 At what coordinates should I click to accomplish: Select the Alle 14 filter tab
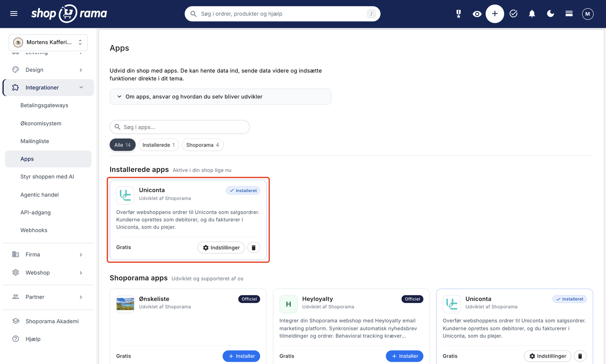(x=122, y=145)
